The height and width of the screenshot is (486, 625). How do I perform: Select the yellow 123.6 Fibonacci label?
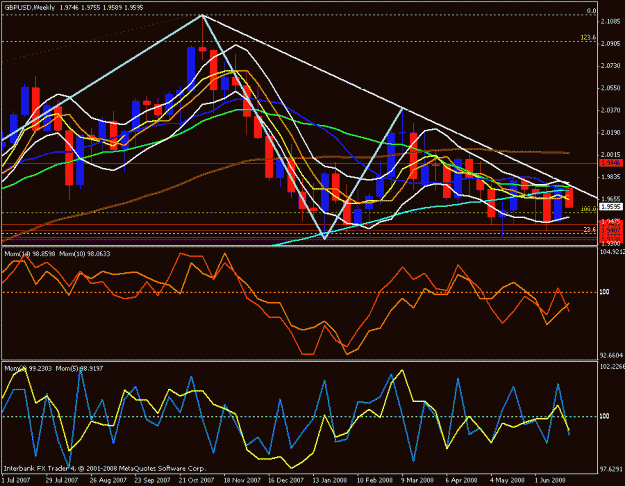[588, 37]
